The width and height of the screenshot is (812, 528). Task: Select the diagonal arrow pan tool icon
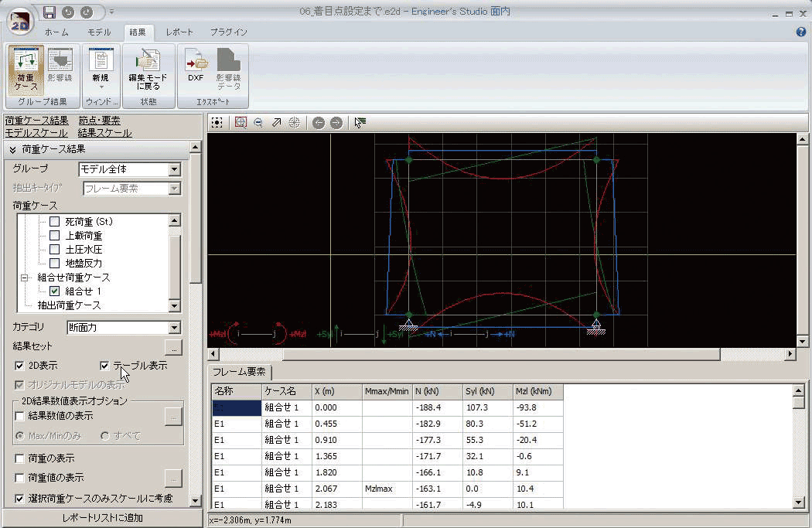(x=277, y=123)
